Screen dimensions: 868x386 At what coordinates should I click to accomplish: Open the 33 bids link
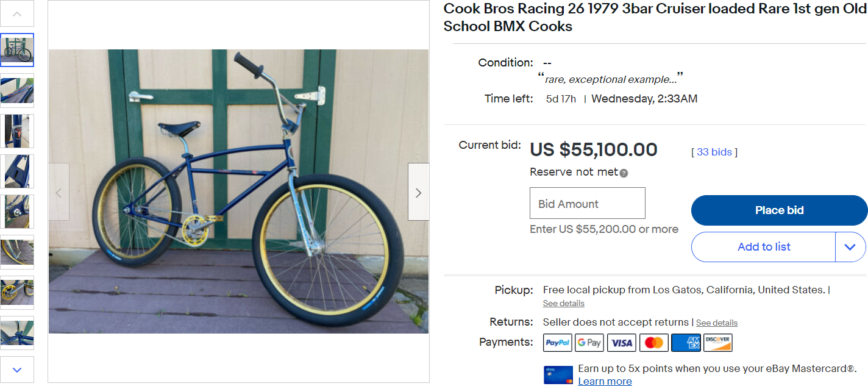coord(714,152)
